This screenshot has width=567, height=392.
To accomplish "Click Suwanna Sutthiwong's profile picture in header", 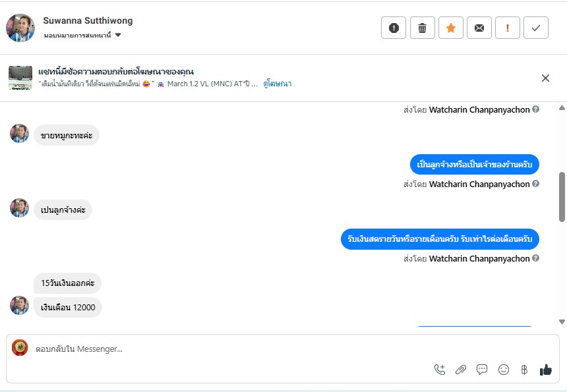I will (20, 28).
